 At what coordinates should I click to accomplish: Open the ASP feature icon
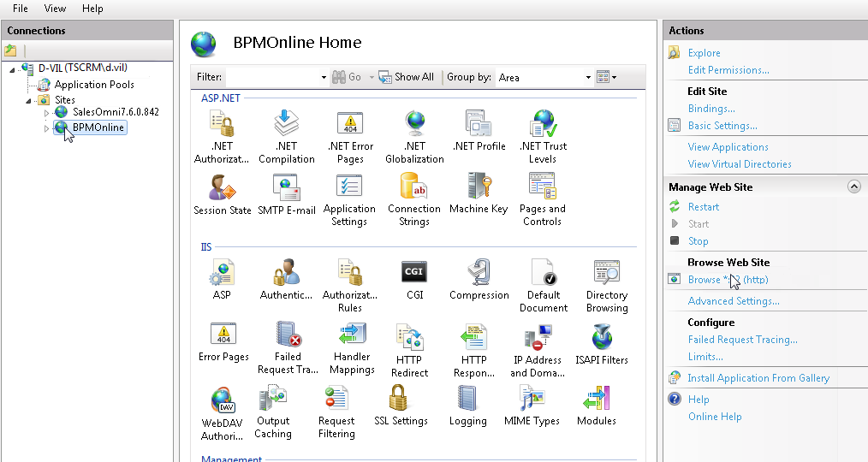tap(222, 280)
